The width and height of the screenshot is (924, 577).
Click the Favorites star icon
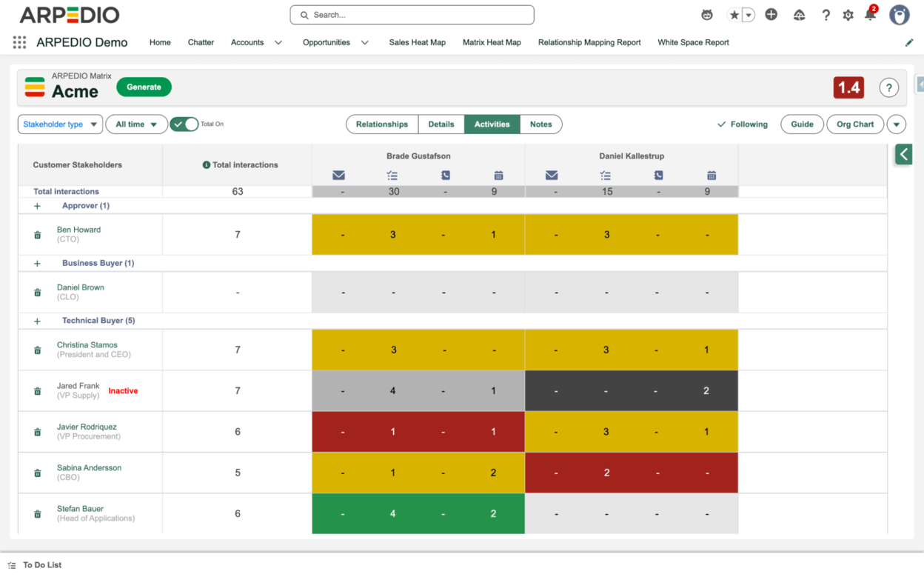point(734,15)
